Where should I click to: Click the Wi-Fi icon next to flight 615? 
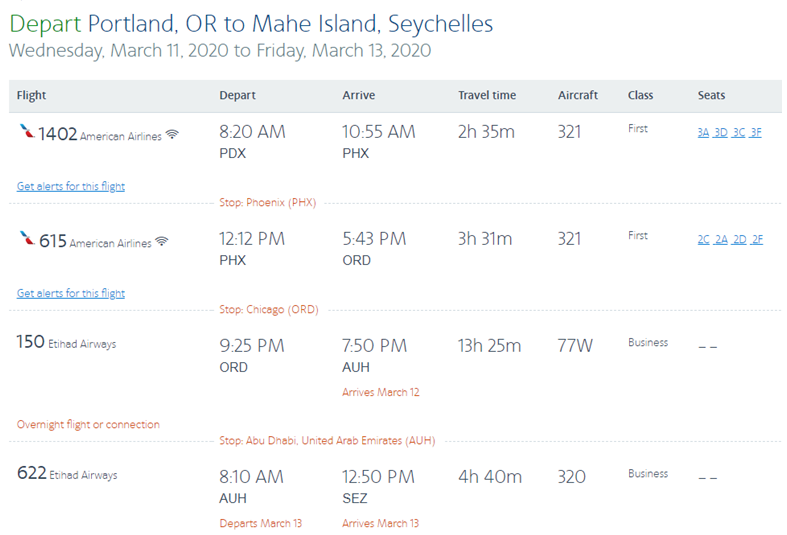[162, 241]
